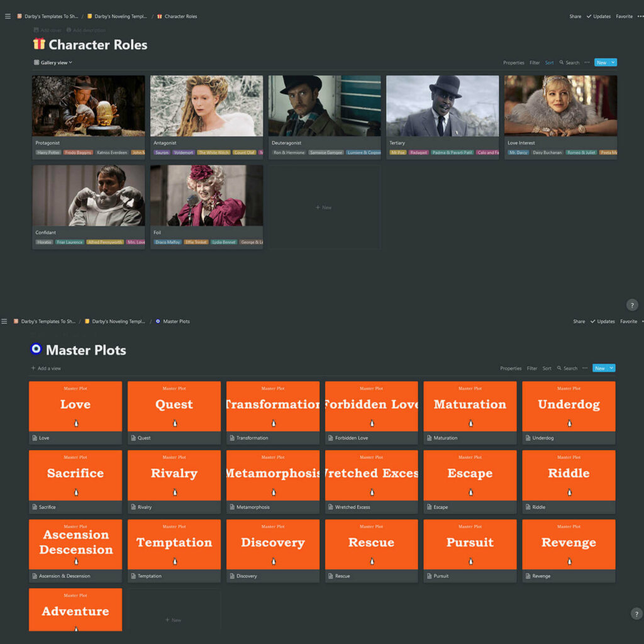Click Favorite in Character Roles top bar

(x=625, y=16)
